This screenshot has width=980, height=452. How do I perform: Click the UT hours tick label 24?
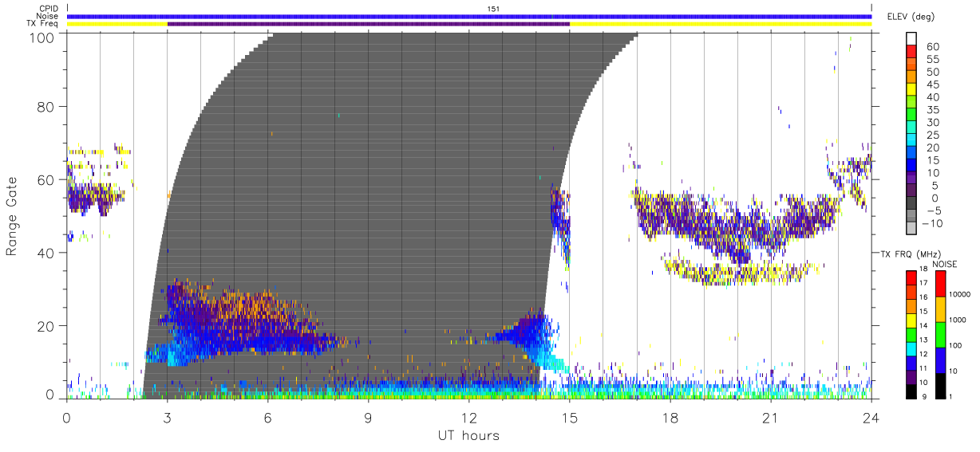tap(871, 417)
